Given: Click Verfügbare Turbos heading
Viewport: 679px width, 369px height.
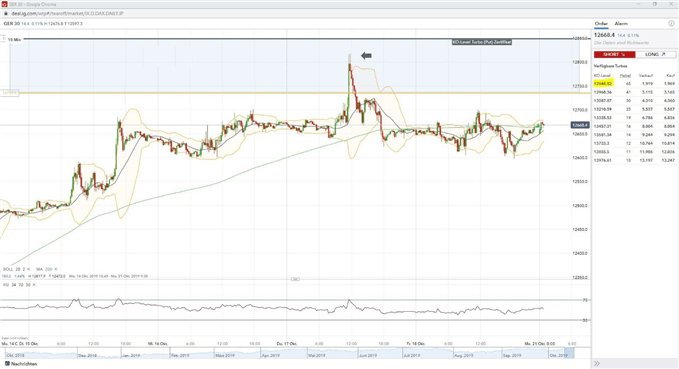Looking at the screenshot, I should 610,66.
